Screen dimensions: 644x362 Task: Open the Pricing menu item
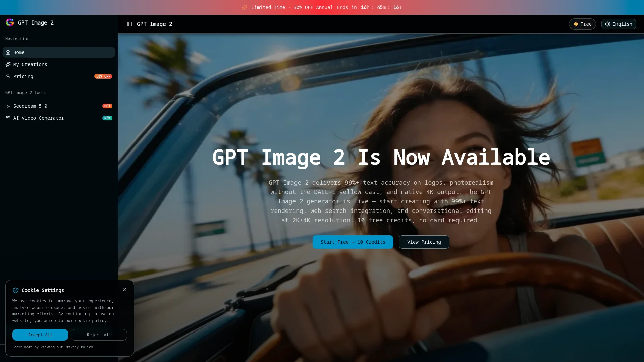pos(59,76)
